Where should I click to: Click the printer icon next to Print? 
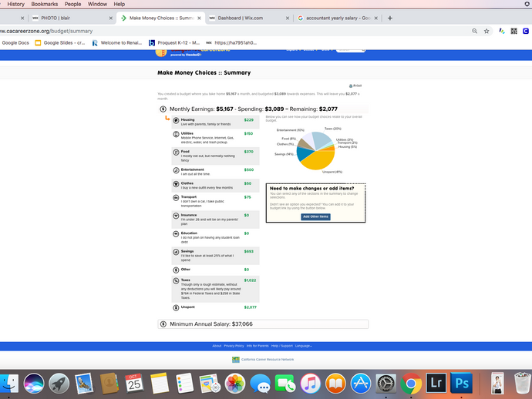(351, 85)
